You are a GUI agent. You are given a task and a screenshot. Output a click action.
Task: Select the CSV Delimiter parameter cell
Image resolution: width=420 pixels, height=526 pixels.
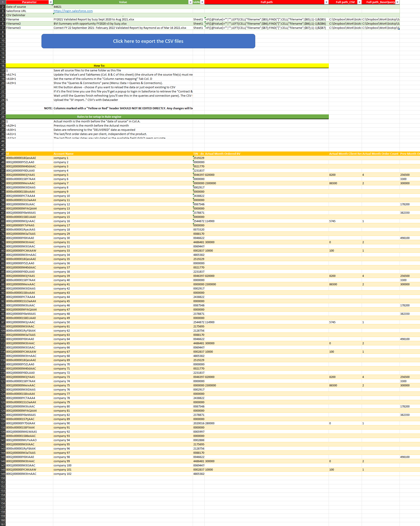pyautogui.click(x=29, y=15)
